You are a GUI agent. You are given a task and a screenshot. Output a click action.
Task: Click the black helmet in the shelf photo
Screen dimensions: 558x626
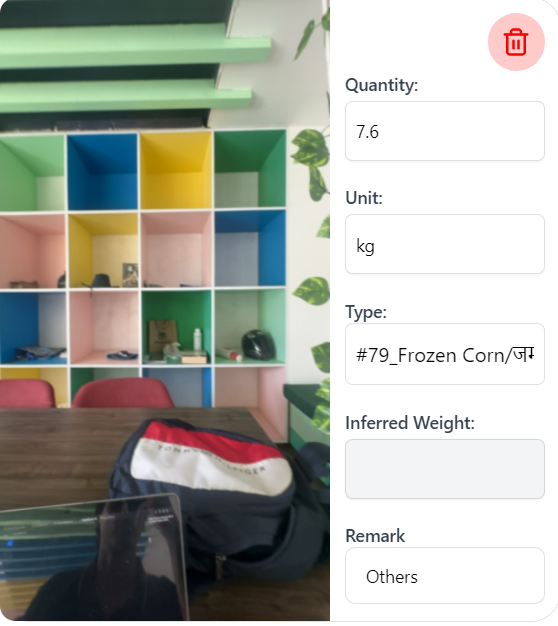258,344
